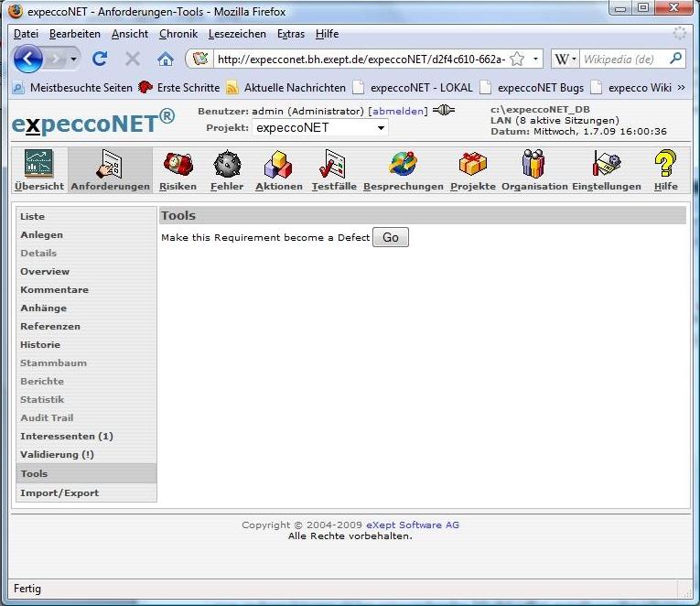Open the Fehler bomb icon
This screenshot has height=606, width=700.
[x=227, y=165]
